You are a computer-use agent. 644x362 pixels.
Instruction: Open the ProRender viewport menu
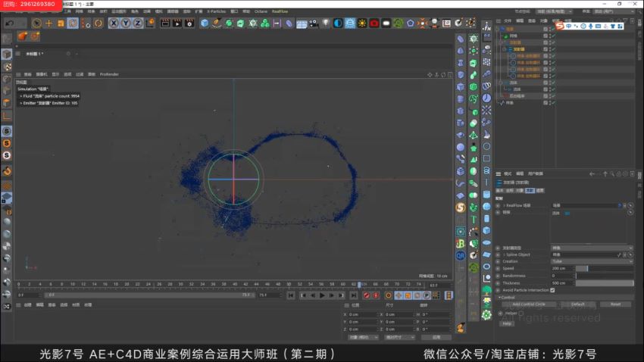tap(109, 74)
